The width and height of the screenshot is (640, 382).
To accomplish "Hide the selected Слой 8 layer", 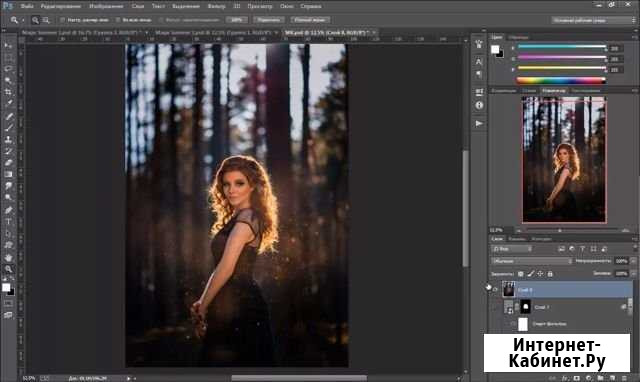I will 495,290.
